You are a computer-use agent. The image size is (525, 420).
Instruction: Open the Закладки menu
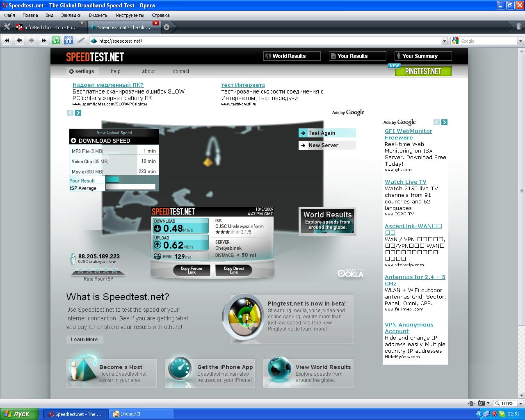click(x=71, y=15)
